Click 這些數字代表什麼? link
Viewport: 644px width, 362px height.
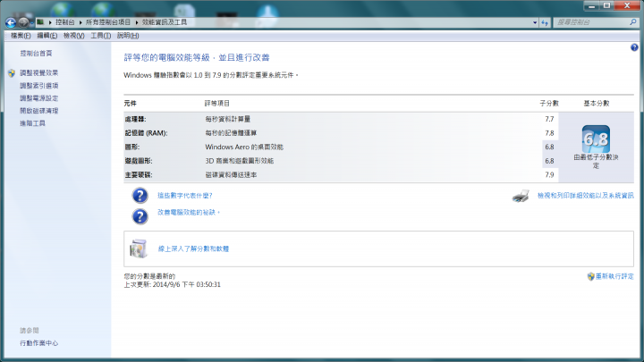[x=185, y=196]
